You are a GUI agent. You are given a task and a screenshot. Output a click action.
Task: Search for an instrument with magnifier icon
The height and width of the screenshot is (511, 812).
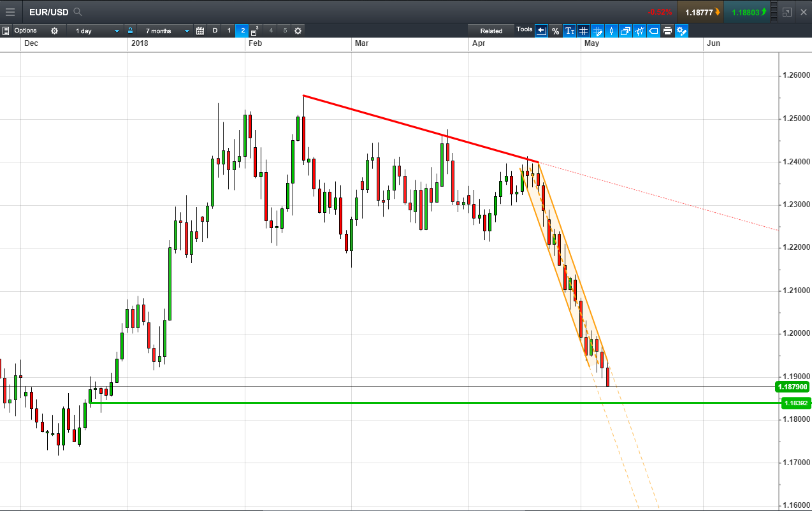click(78, 11)
